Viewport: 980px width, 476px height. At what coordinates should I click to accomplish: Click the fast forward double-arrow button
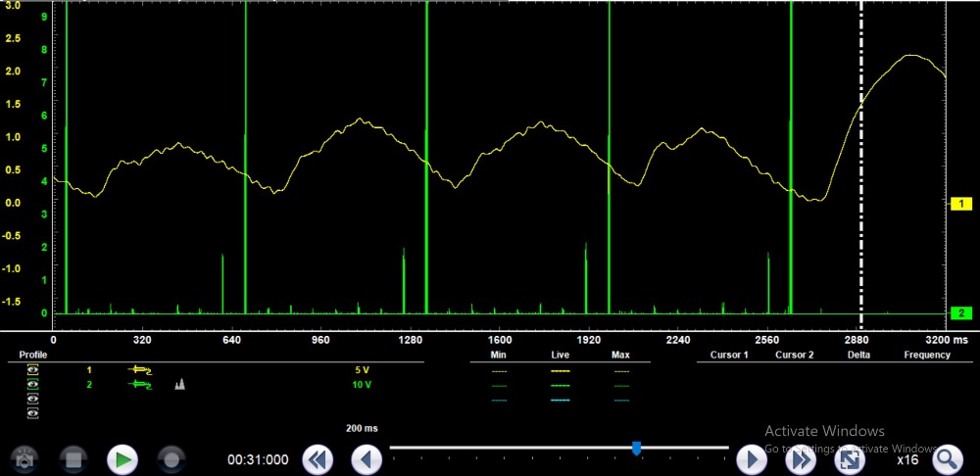pos(802,458)
